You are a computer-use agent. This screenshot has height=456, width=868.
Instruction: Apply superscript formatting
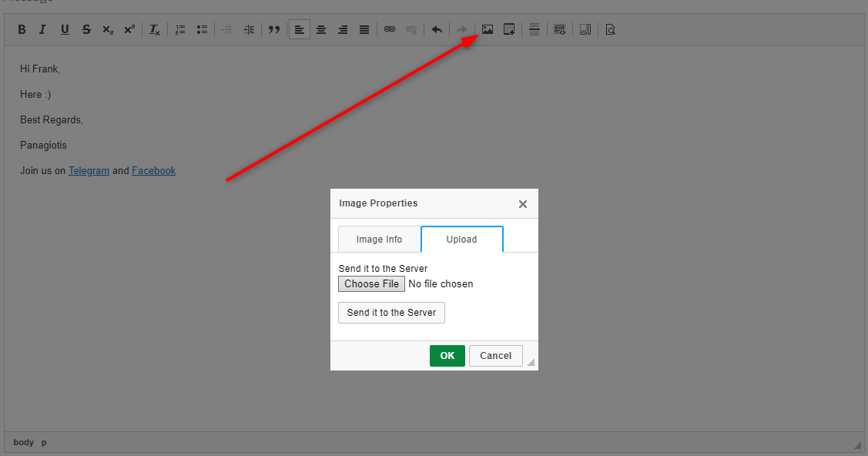(129, 29)
